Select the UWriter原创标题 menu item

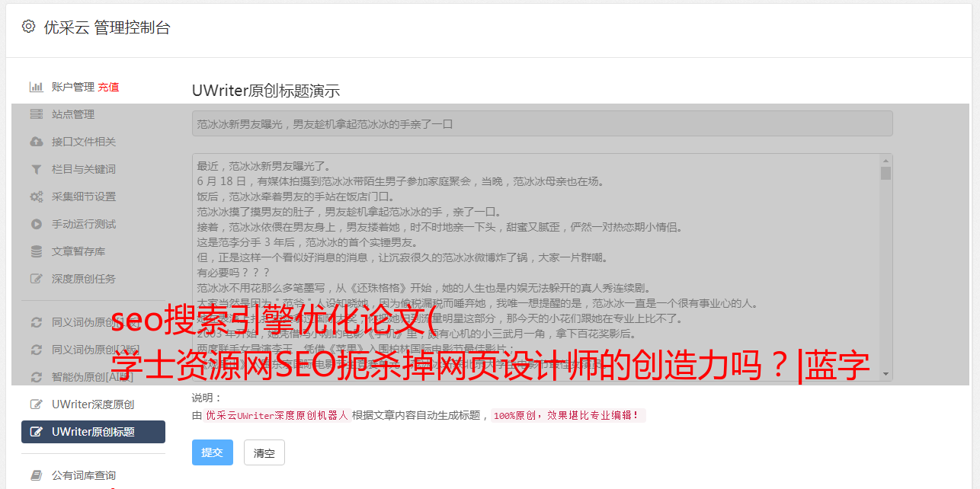[93, 432]
